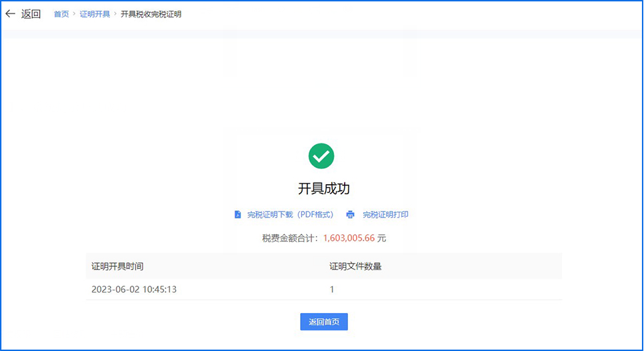Click the chevron separator after 首页
Image resolution: width=644 pixels, height=351 pixels.
[x=74, y=14]
